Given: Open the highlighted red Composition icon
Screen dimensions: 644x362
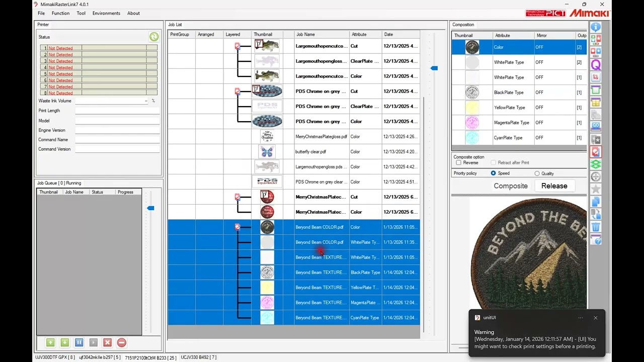Looking at the screenshot, I should tap(596, 152).
